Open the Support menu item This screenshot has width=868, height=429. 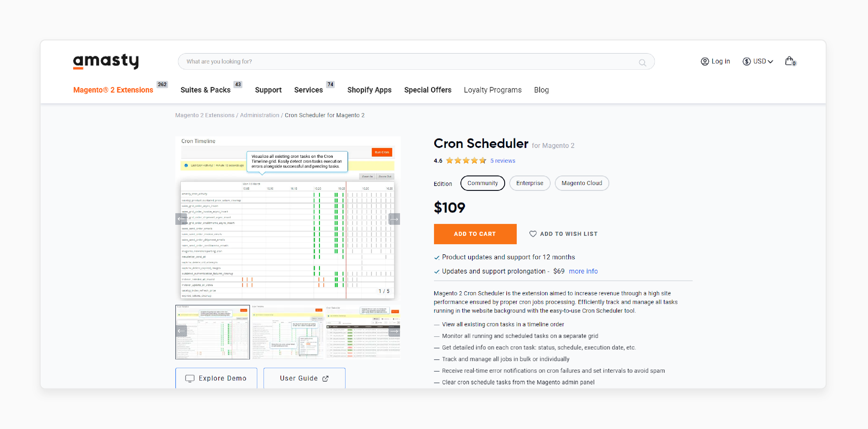(268, 90)
